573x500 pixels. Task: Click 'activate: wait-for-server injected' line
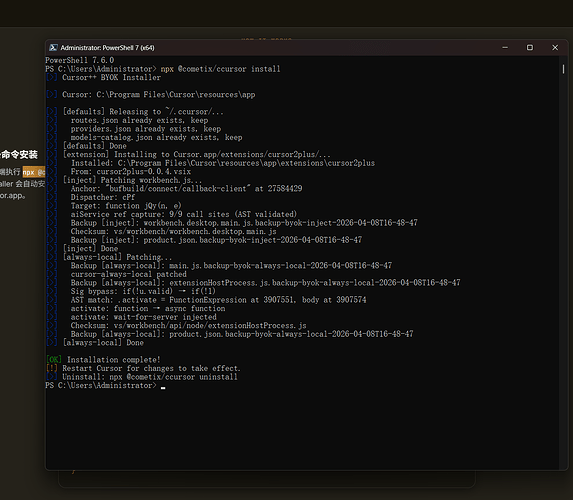click(144, 317)
